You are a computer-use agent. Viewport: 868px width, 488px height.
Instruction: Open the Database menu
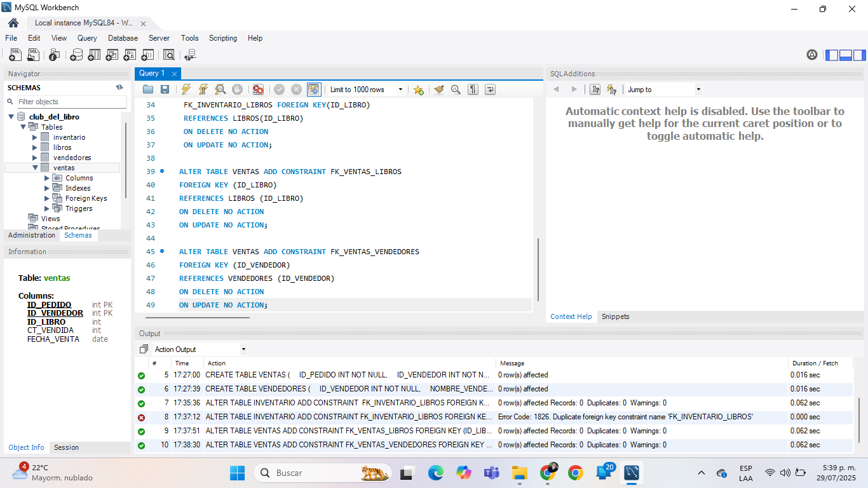(x=123, y=38)
